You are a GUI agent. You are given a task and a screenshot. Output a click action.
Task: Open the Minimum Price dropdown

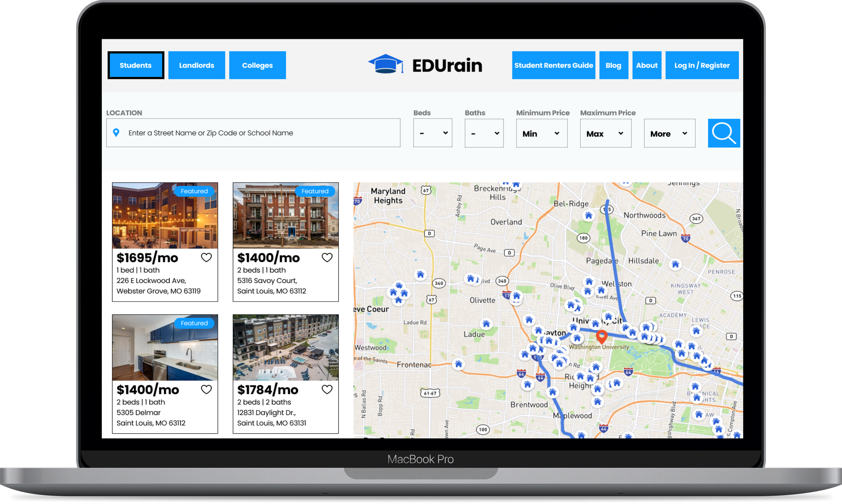coord(542,133)
